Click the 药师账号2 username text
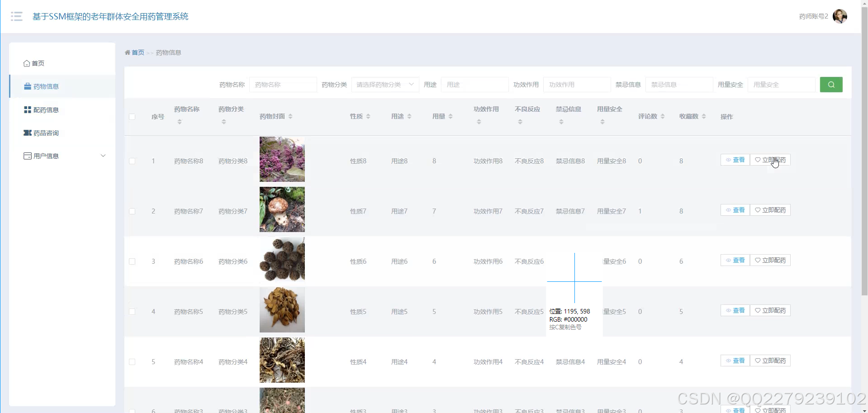This screenshot has height=413, width=868. pyautogui.click(x=813, y=16)
